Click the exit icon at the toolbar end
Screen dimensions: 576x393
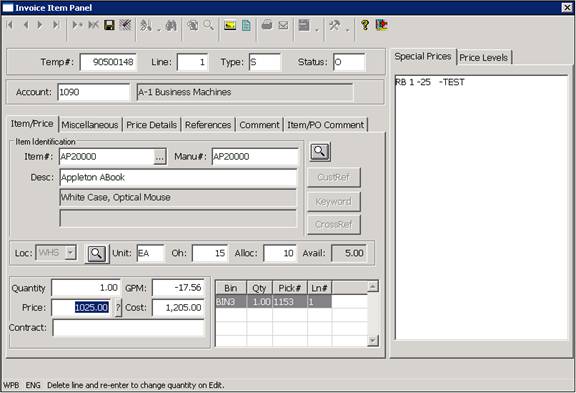point(382,25)
